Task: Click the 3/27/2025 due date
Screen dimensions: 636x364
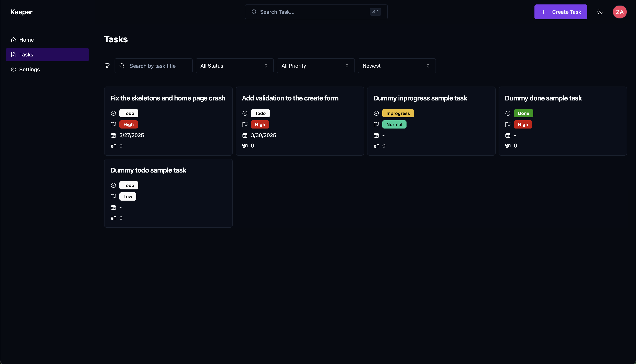Action: [132, 135]
